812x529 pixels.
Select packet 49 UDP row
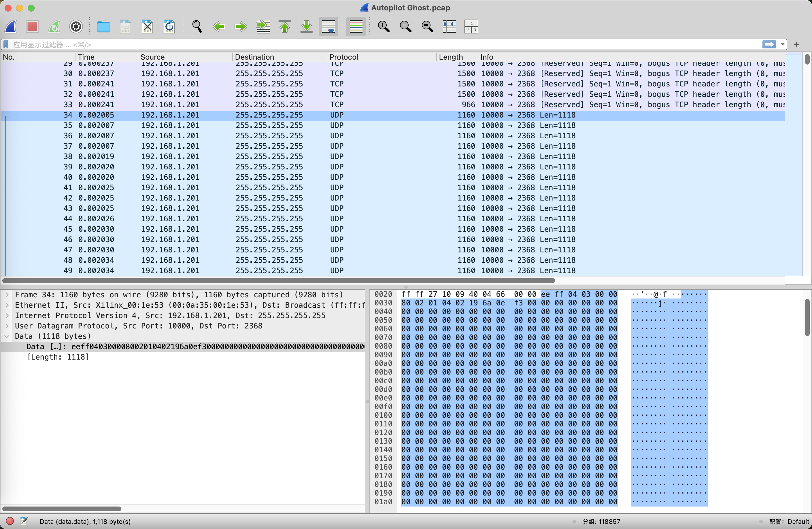(x=392, y=271)
